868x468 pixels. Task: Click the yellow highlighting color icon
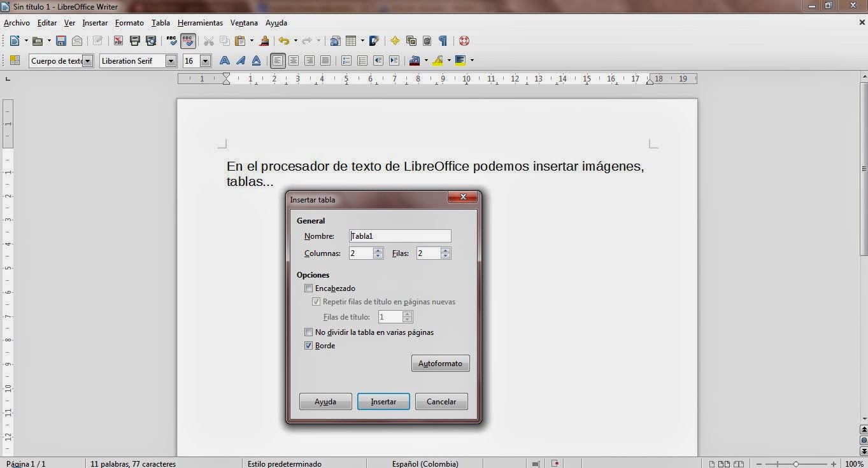coord(438,60)
